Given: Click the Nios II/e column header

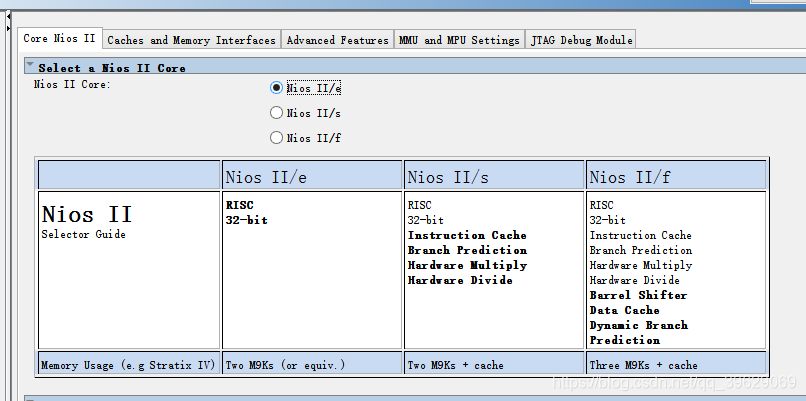Looking at the screenshot, I should (x=312, y=175).
